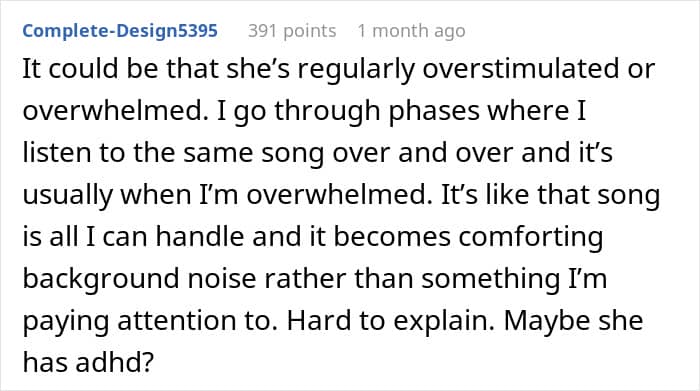This screenshot has height=391, width=700.
Task: Open the Complete-Design5395 user profile
Action: tap(120, 31)
